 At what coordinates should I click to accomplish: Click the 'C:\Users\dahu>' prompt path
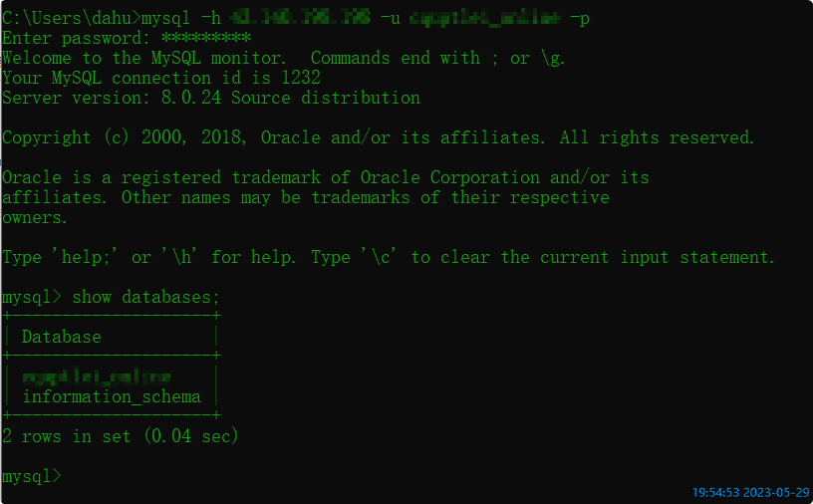(71, 18)
